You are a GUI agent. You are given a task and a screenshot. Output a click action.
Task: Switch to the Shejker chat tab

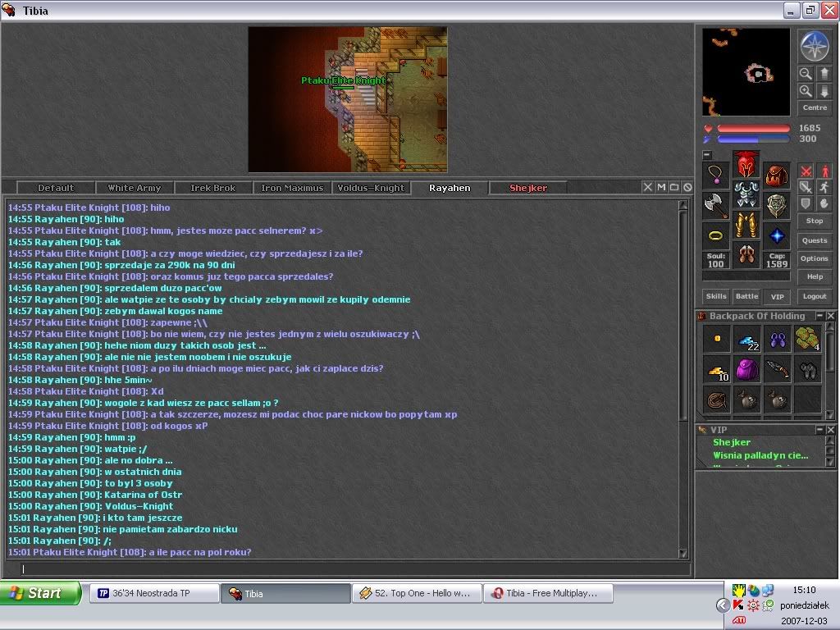coord(528,188)
